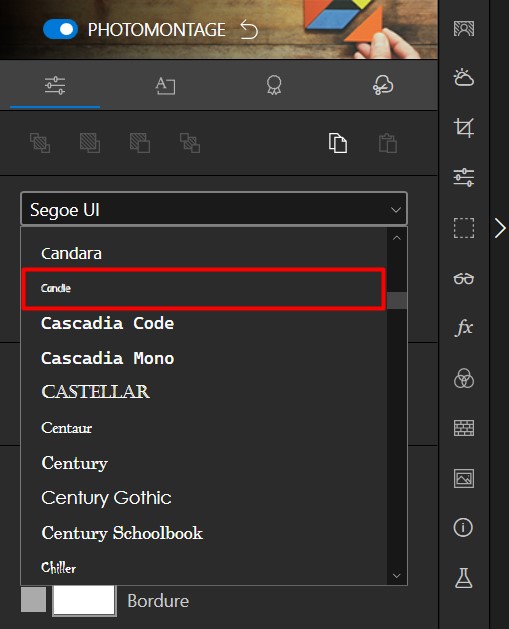Open the cloud scissors cutout tab
The image size is (509, 629).
tap(383, 85)
